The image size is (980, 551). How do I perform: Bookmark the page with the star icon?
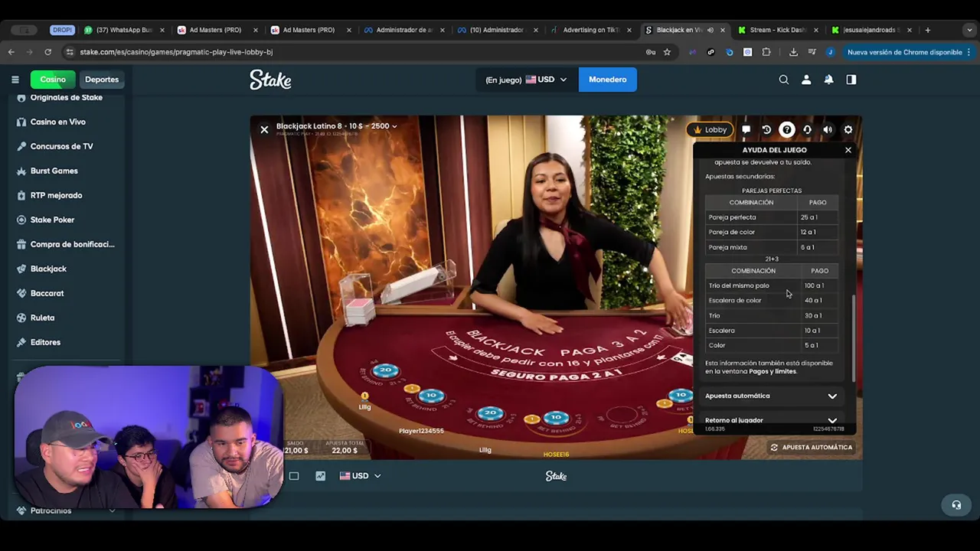pos(667,52)
